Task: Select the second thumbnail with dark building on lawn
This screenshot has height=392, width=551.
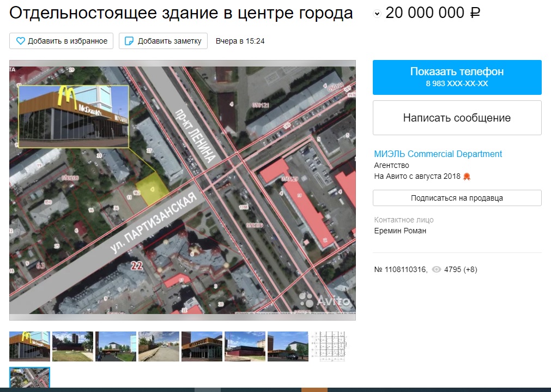Action: (72, 346)
